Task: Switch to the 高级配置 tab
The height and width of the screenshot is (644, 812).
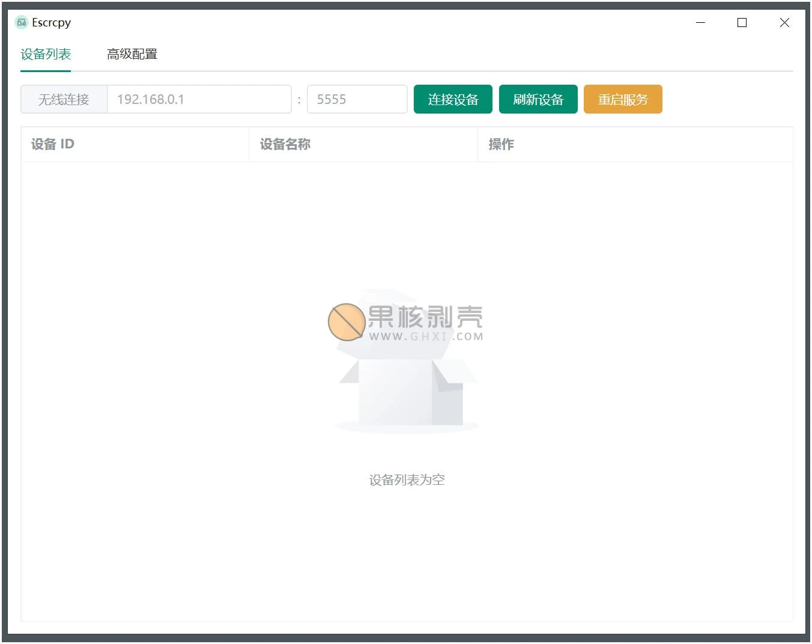Action: [x=132, y=54]
